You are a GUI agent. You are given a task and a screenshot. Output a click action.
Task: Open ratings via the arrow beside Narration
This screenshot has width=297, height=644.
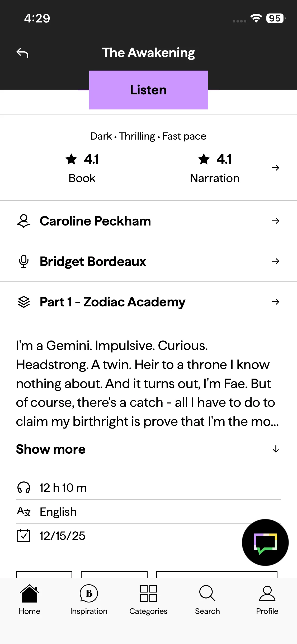tap(275, 168)
